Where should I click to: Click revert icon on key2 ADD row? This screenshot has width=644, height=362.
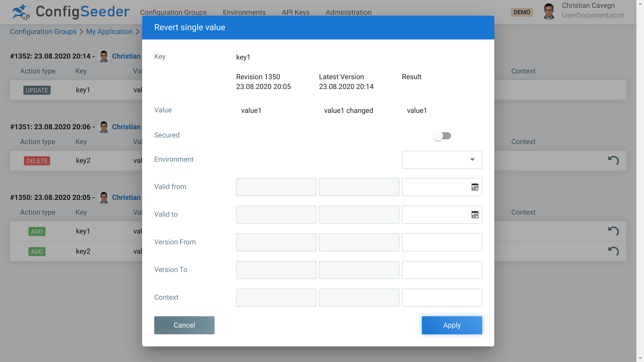(x=613, y=251)
